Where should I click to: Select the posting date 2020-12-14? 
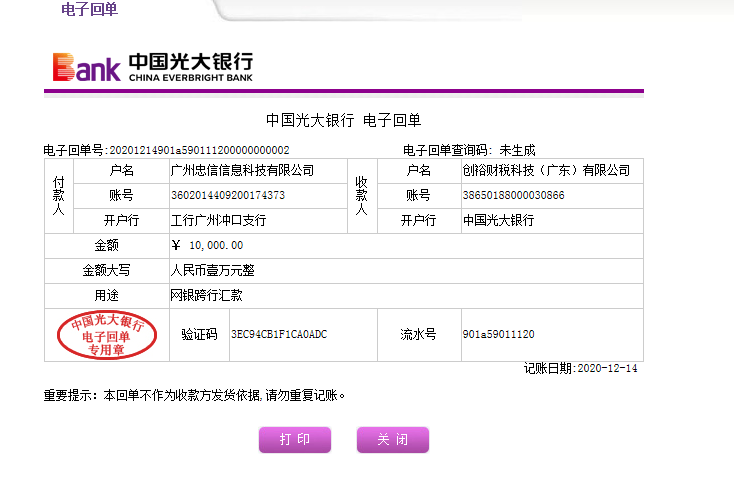coord(607,369)
